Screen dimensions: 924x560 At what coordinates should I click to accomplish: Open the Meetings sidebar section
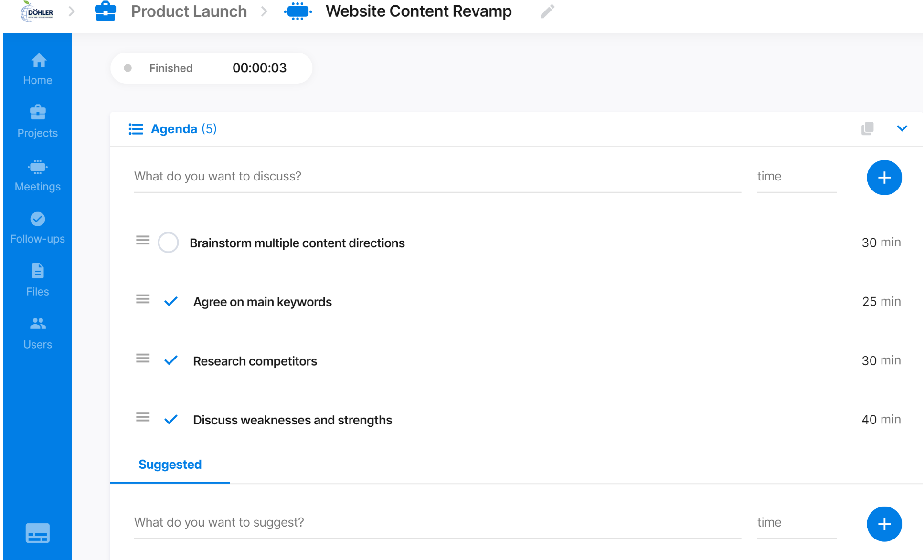(38, 175)
